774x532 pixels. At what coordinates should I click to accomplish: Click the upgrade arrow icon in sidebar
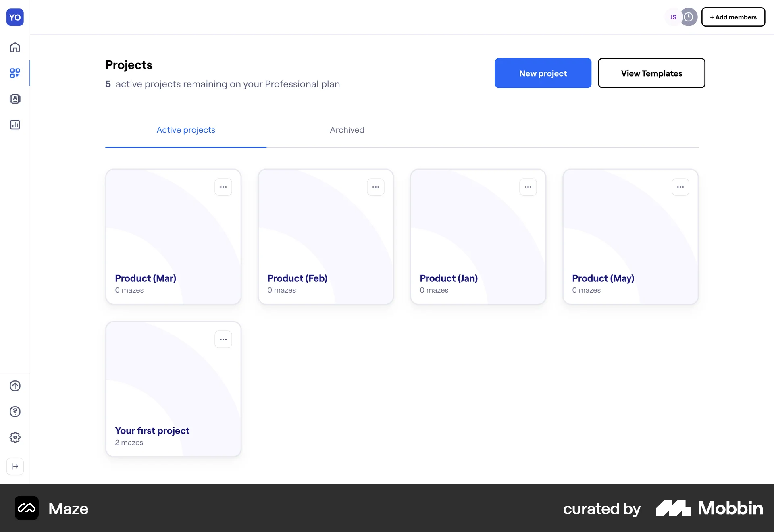point(15,386)
